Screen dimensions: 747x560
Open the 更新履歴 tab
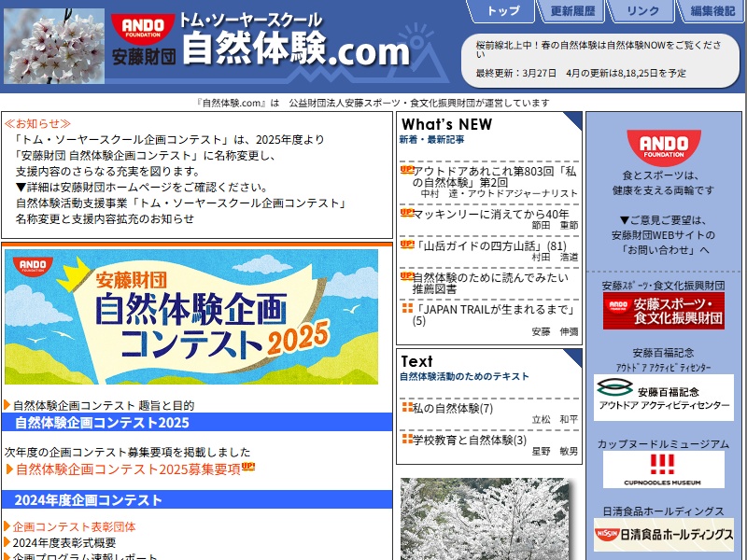point(572,10)
